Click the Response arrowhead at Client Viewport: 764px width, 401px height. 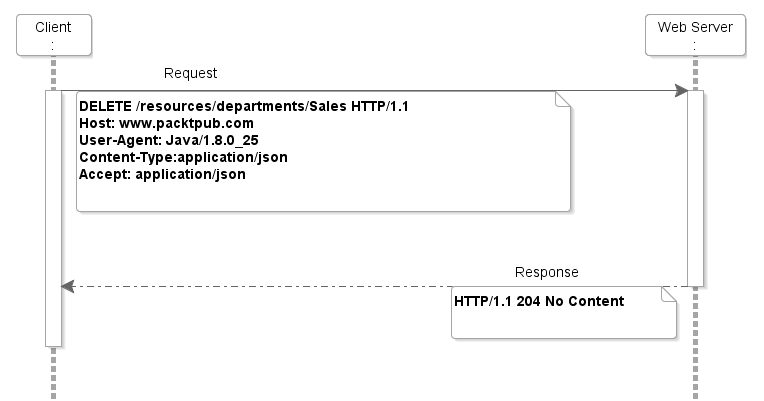tap(68, 286)
